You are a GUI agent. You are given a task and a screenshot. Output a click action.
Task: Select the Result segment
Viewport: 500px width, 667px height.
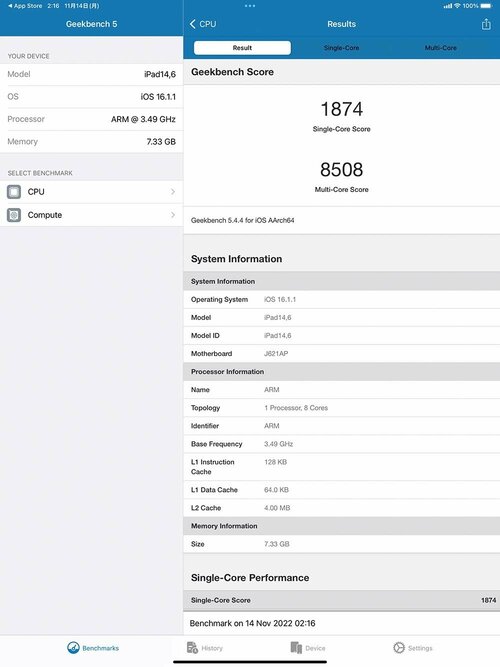coord(242,48)
